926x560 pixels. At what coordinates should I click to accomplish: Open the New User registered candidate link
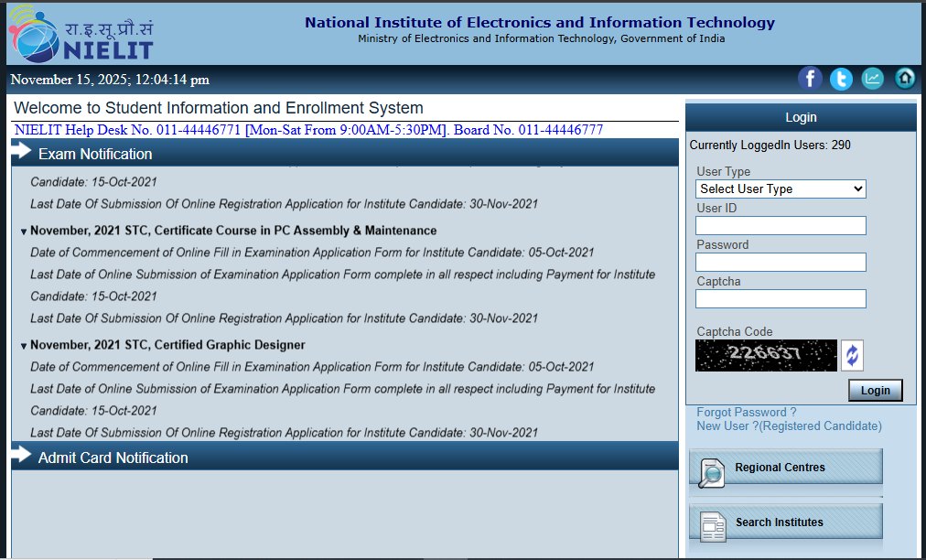tap(789, 426)
